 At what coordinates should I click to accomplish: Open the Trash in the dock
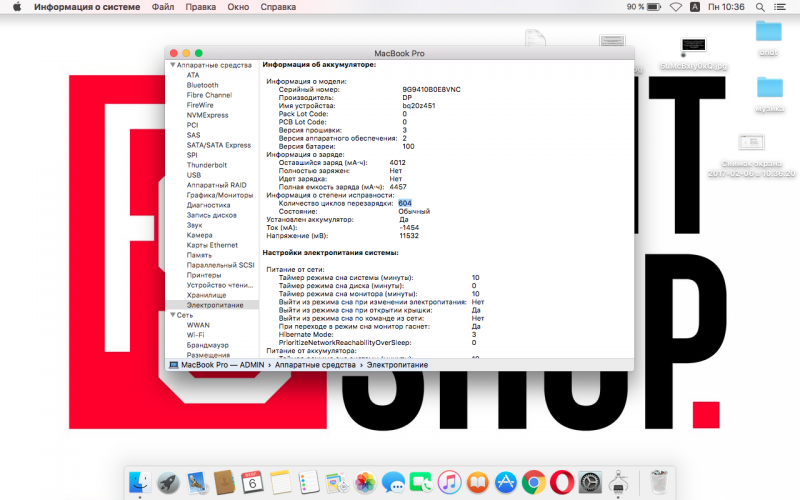pyautogui.click(x=657, y=482)
